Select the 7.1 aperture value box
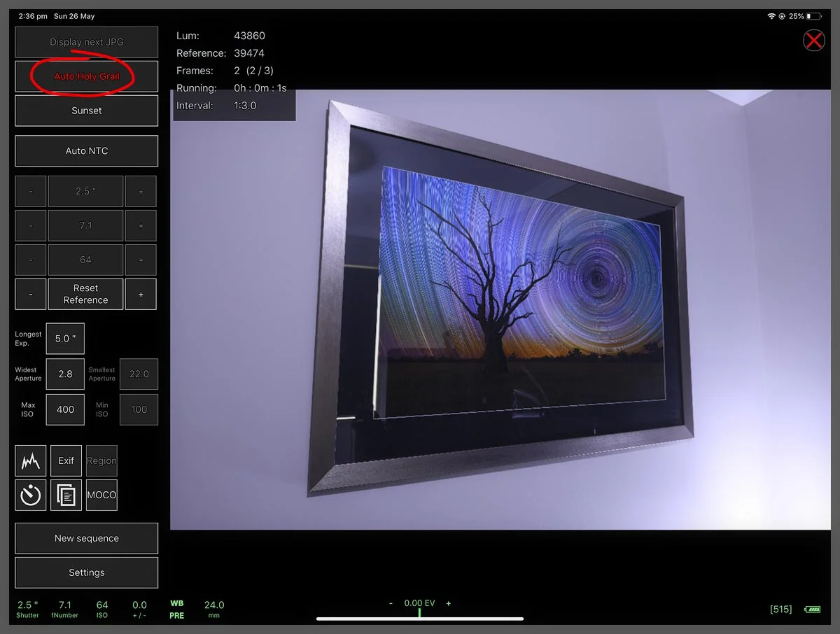The height and width of the screenshot is (634, 840). 85,225
